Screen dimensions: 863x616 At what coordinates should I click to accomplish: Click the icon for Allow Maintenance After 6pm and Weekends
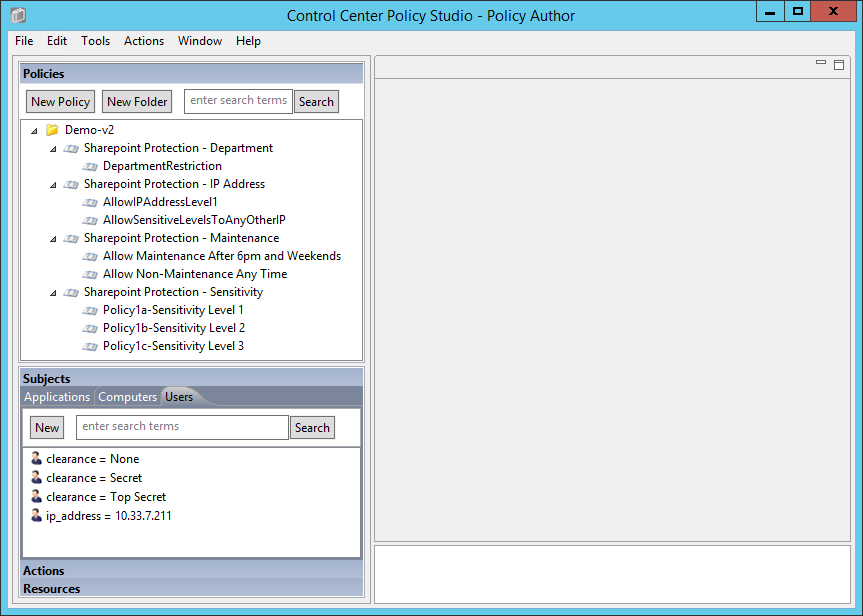[x=90, y=257]
